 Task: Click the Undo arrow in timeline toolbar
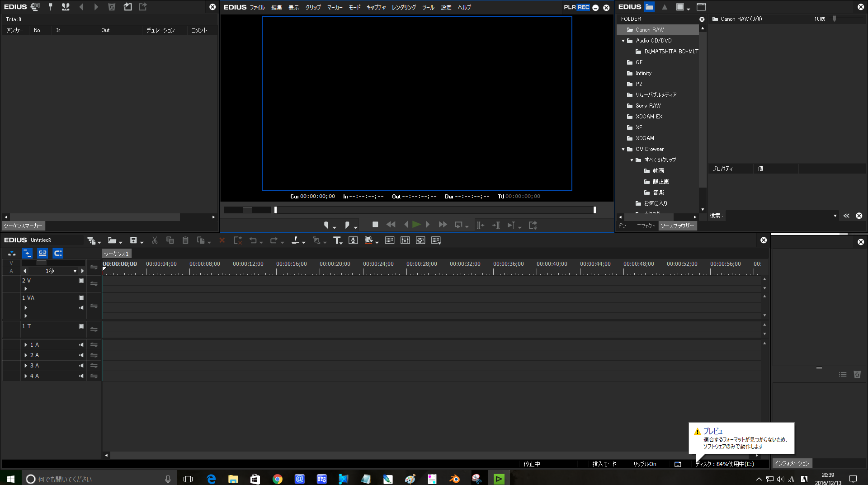(x=253, y=240)
